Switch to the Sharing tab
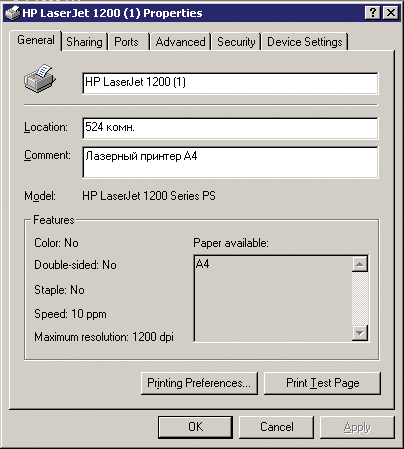Viewport: 404px width, 449px height. (x=84, y=42)
